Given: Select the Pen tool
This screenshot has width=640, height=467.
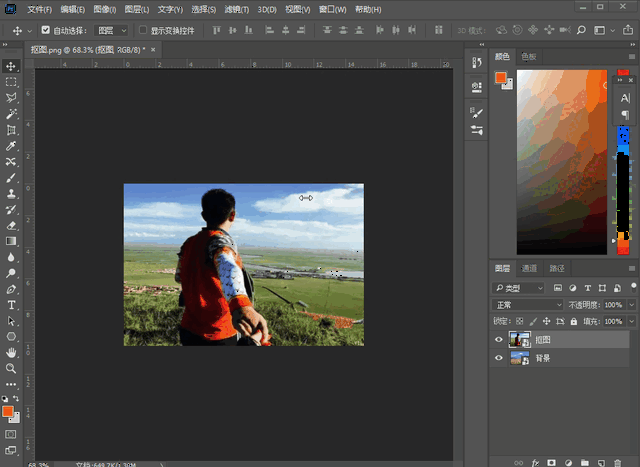Looking at the screenshot, I should click(x=11, y=289).
